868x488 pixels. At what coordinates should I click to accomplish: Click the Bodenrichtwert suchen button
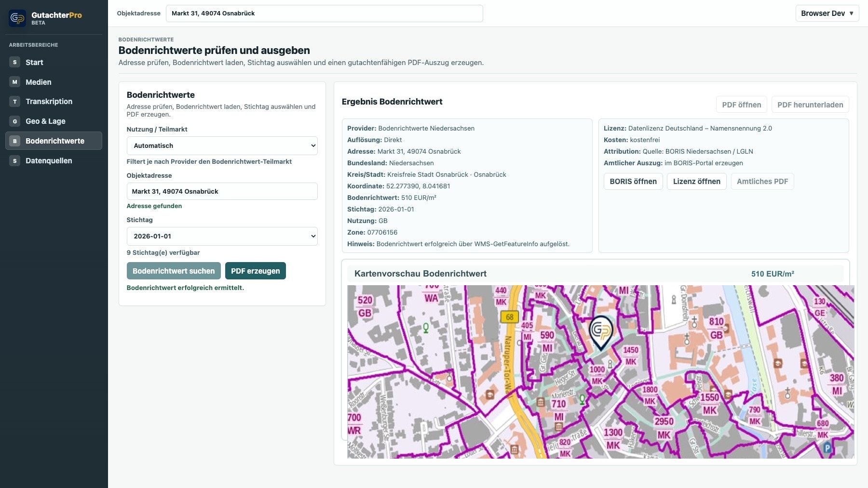(174, 271)
